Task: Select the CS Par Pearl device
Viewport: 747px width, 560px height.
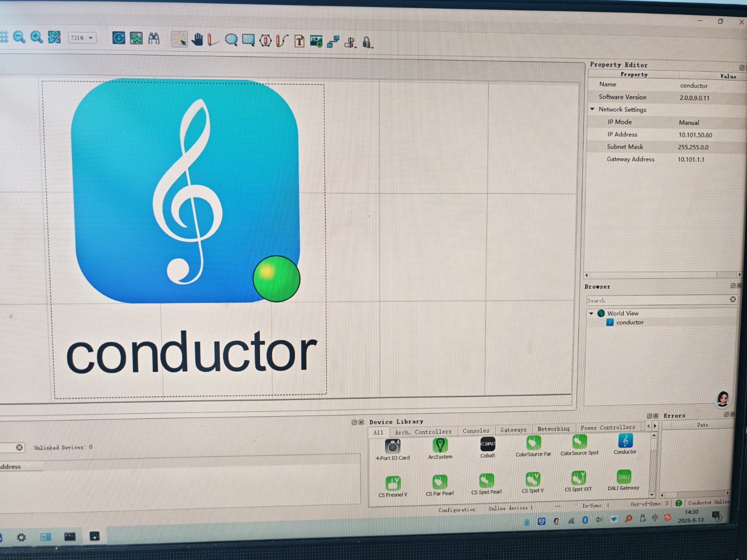Action: 440,485
